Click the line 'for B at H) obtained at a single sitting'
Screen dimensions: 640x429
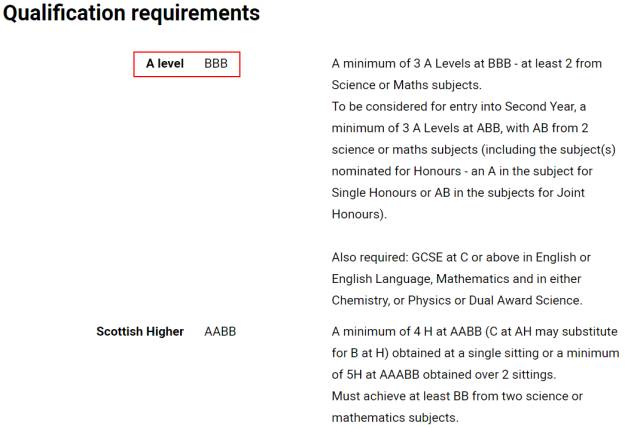tap(476, 353)
